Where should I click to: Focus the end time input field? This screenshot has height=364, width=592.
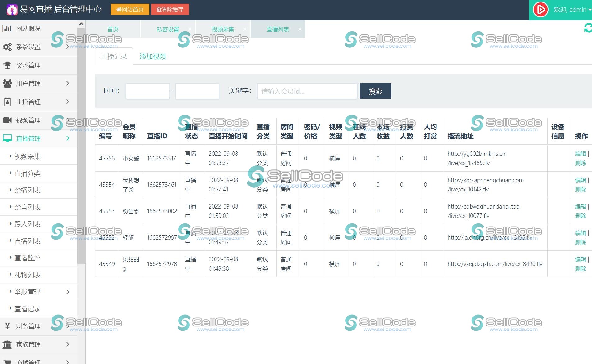[x=197, y=91]
